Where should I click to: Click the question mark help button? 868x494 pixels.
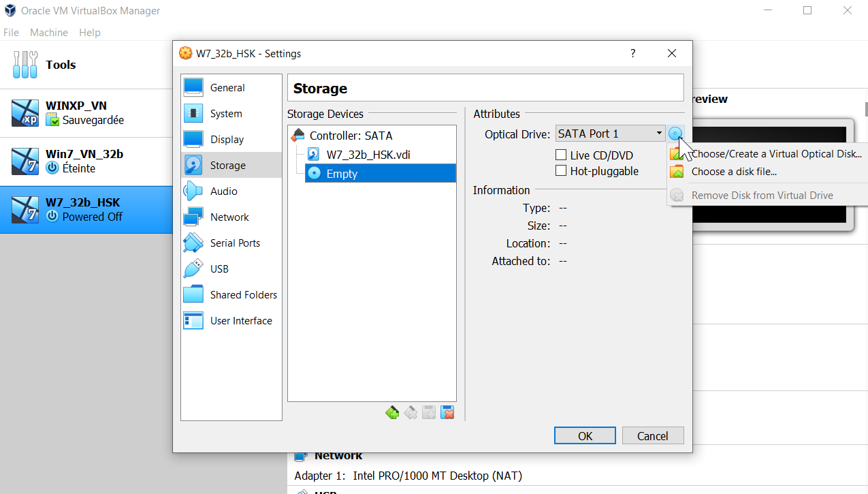632,53
